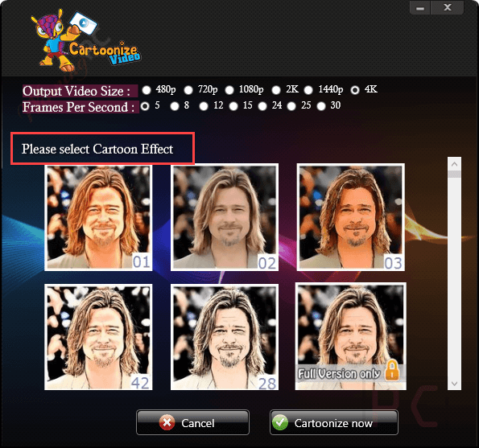Viewport: 479px width, 448px height.
Task: Select the 1080p output video size
Action: tap(229, 90)
